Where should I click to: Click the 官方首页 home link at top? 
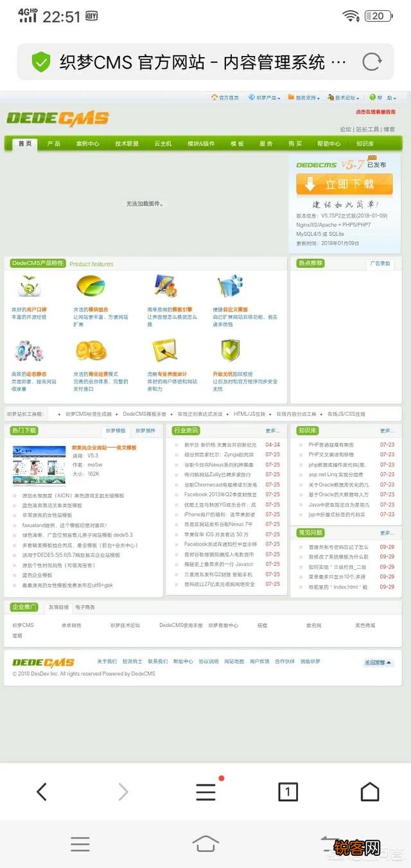(225, 98)
